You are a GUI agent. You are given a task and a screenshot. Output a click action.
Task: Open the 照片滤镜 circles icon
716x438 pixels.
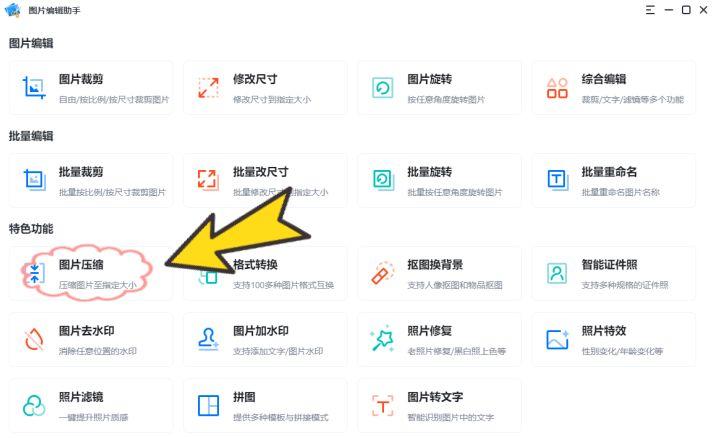[x=34, y=406]
